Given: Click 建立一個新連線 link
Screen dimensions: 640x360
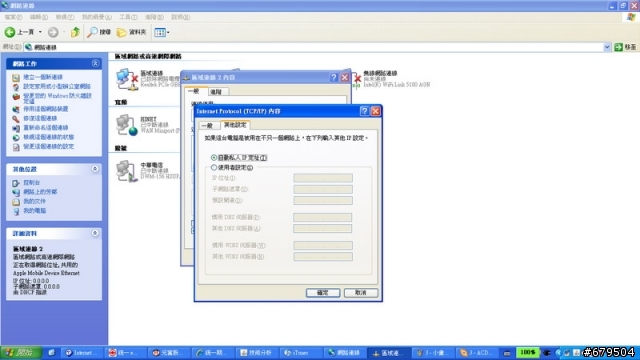Looking at the screenshot, I should point(43,77).
